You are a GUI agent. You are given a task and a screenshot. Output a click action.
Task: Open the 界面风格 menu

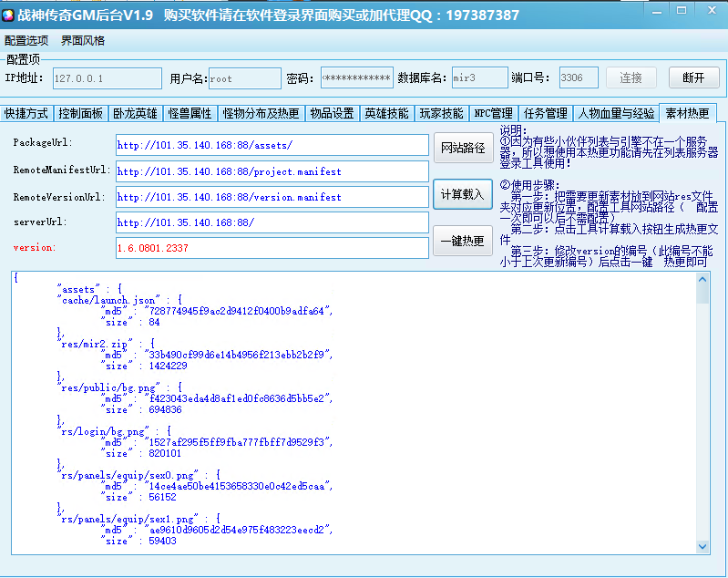tap(83, 41)
